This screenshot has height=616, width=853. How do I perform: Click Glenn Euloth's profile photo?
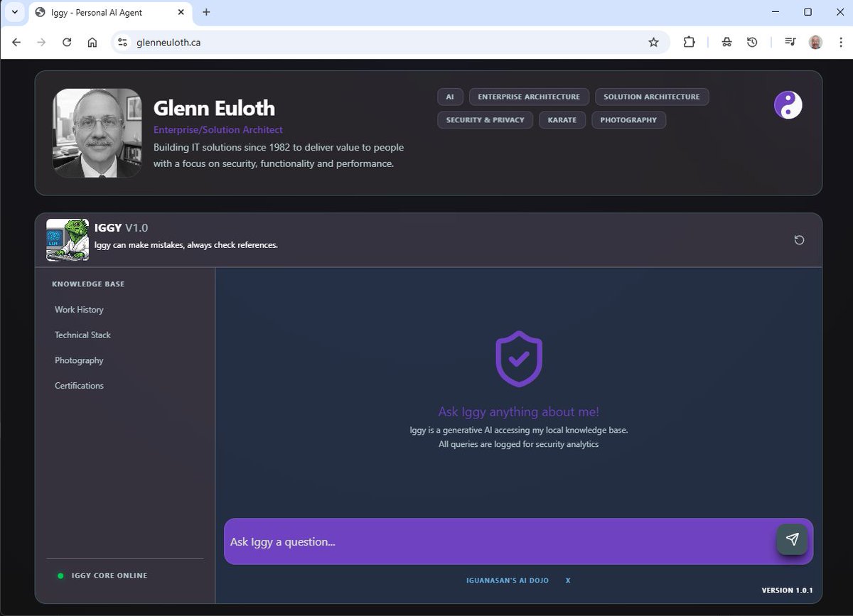[97, 133]
